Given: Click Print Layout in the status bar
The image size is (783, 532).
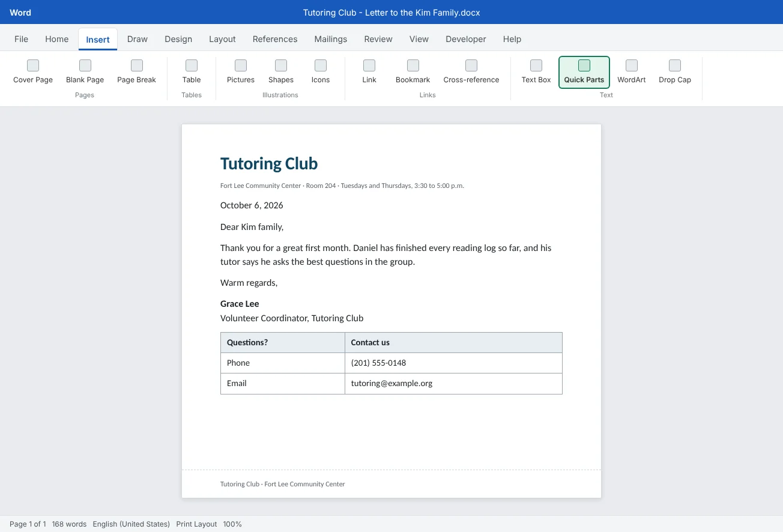Looking at the screenshot, I should (x=196, y=524).
